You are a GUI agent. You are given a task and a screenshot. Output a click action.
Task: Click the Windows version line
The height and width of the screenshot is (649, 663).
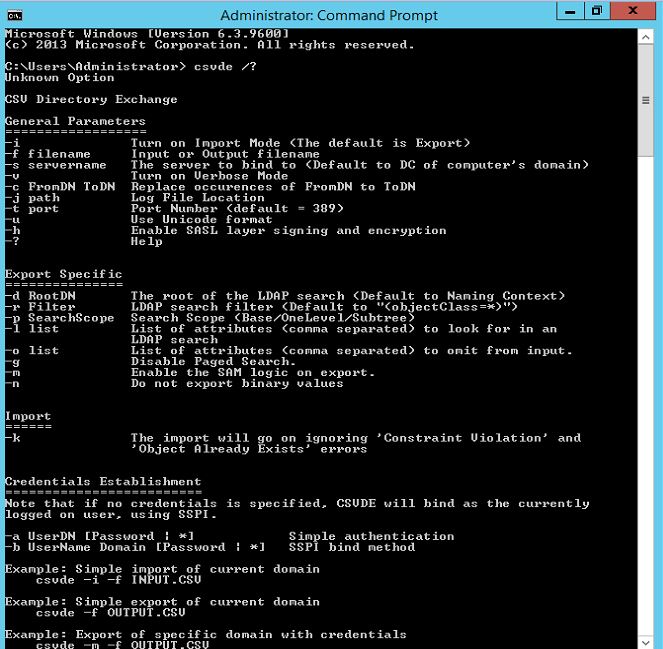147,34
